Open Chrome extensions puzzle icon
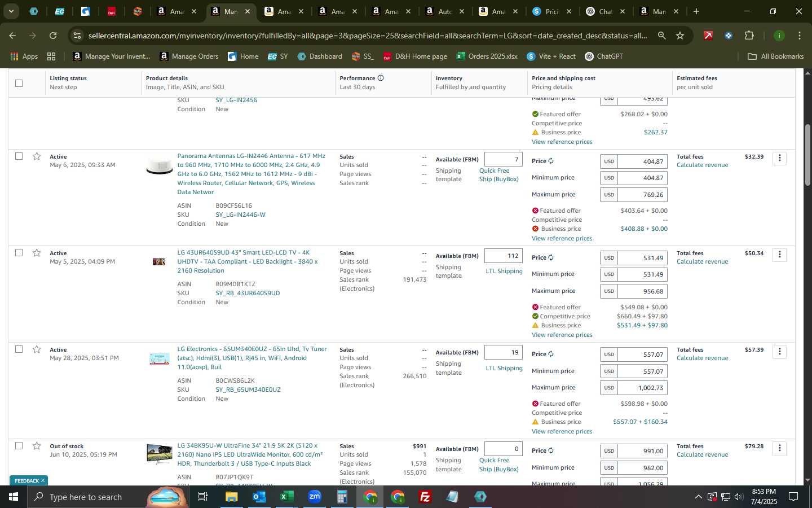The width and height of the screenshot is (812, 508). pyautogui.click(x=749, y=36)
